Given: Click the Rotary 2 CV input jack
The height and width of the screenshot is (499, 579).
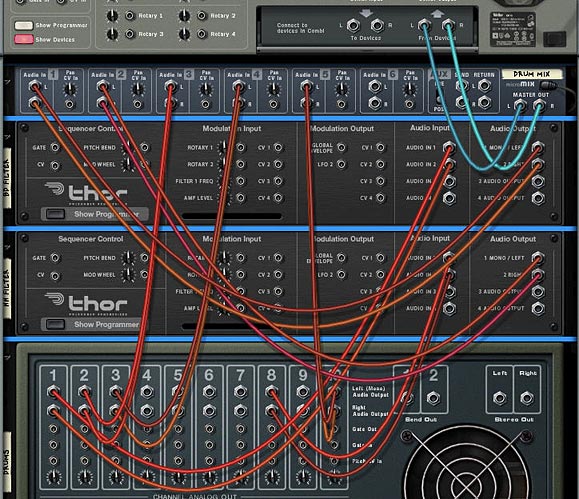Looking at the screenshot, I should coord(202,16).
